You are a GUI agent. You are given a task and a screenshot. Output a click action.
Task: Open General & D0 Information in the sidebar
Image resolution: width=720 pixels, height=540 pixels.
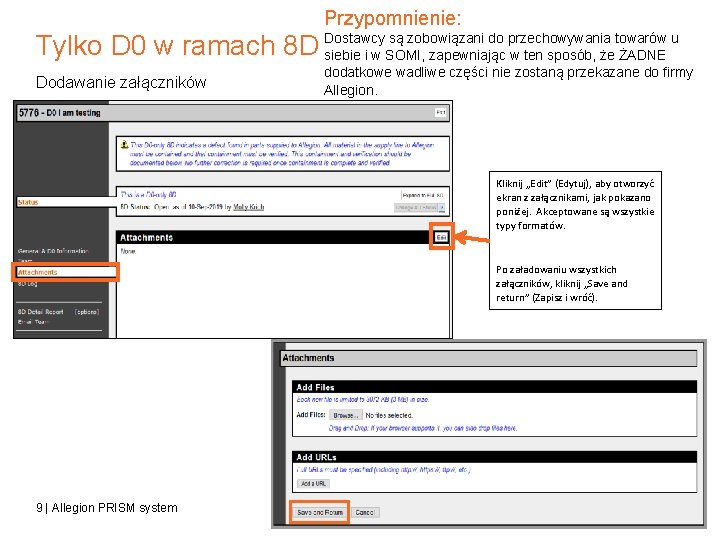53,251
